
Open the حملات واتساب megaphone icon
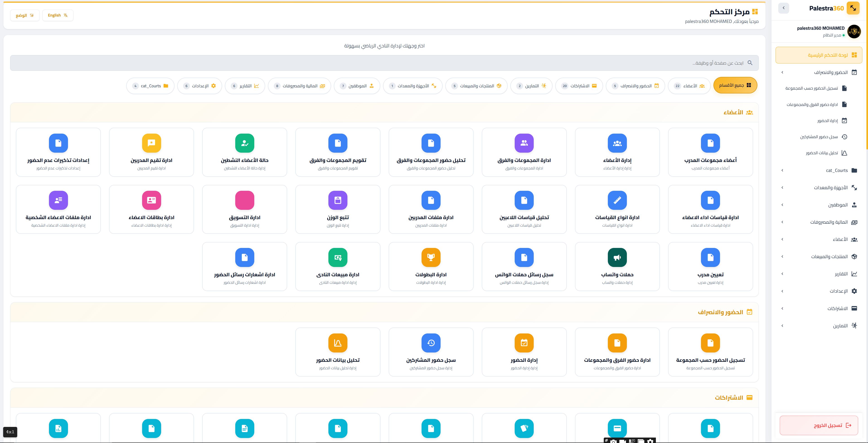617,257
